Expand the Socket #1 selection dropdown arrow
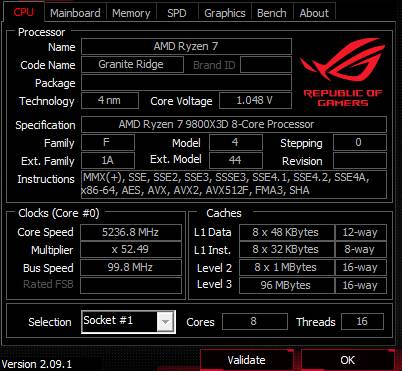Screen dimensions: 402x371 click(165, 322)
